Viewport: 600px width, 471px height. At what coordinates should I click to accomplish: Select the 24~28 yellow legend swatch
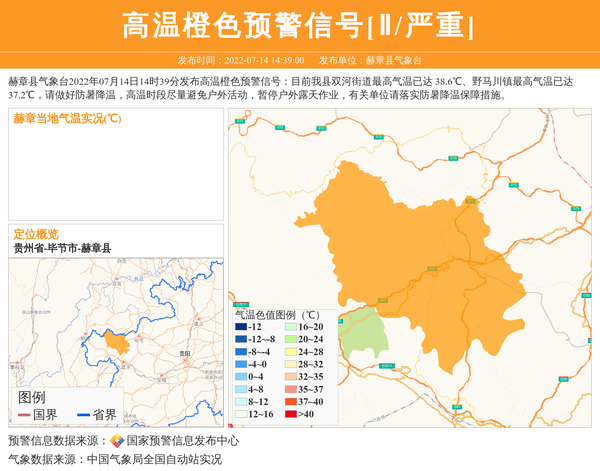pyautogui.click(x=286, y=352)
